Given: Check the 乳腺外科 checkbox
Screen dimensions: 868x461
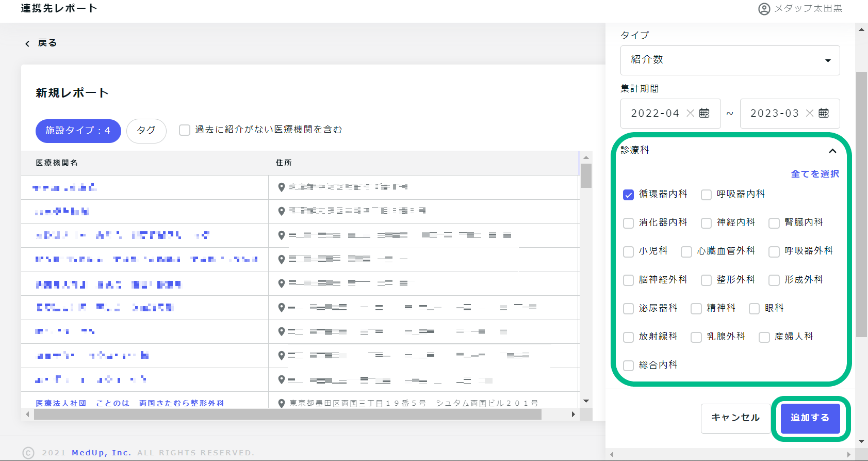Looking at the screenshot, I should click(x=696, y=337).
